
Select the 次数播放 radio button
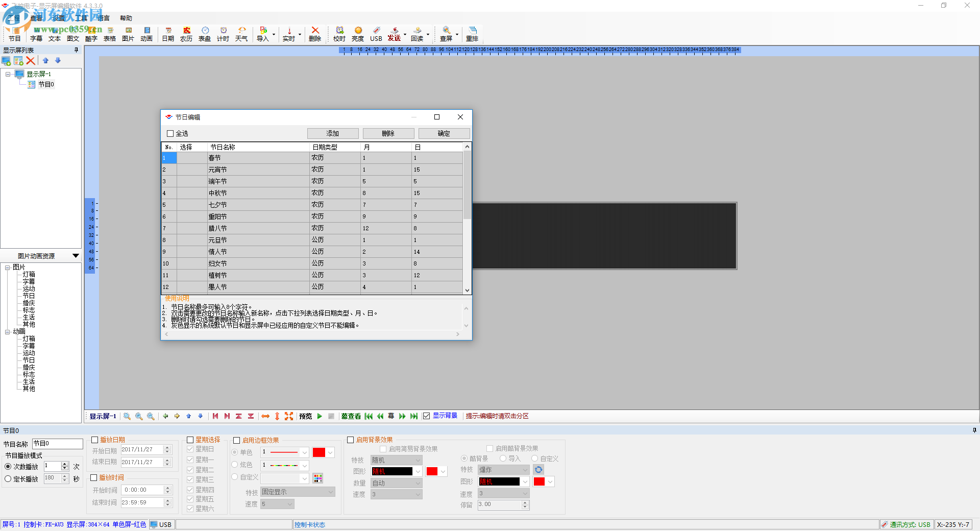pyautogui.click(x=8, y=467)
